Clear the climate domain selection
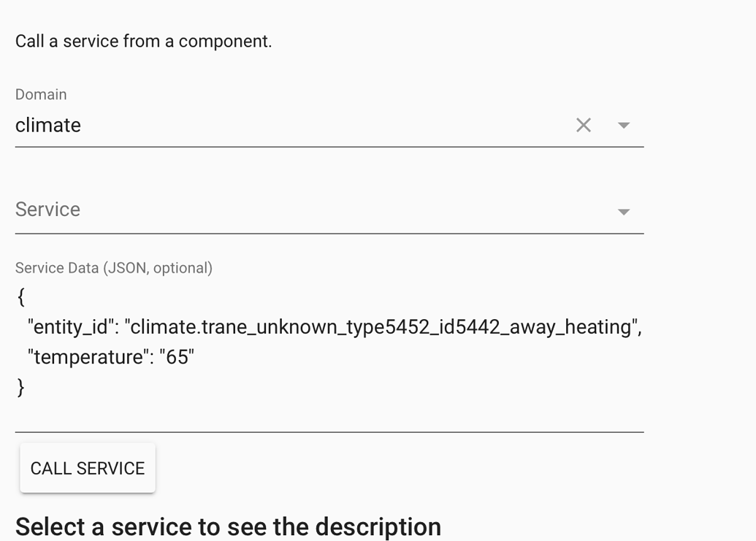 583,126
